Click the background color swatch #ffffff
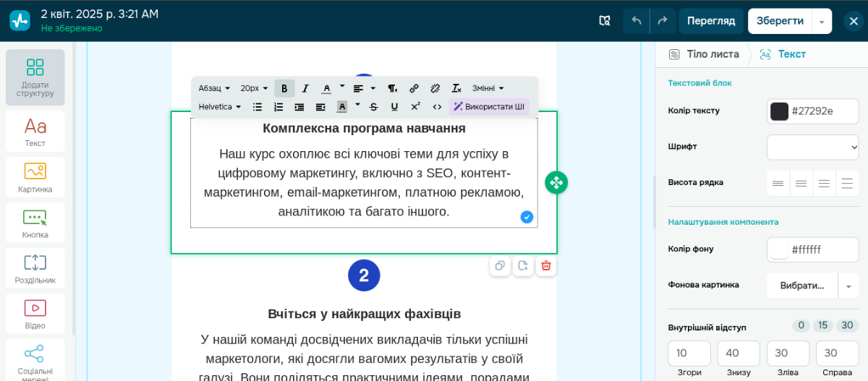The width and height of the screenshot is (868, 381). coord(779,249)
